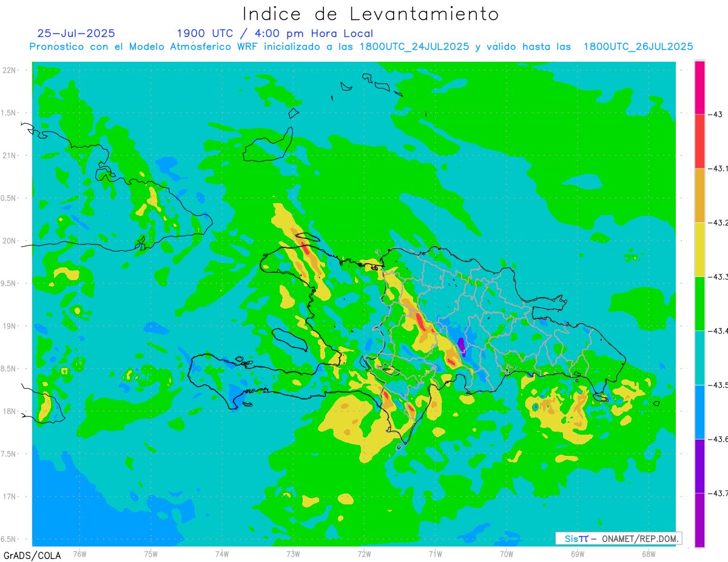Click the '19N' latitude label
This screenshot has width=728, height=562.
(10, 326)
